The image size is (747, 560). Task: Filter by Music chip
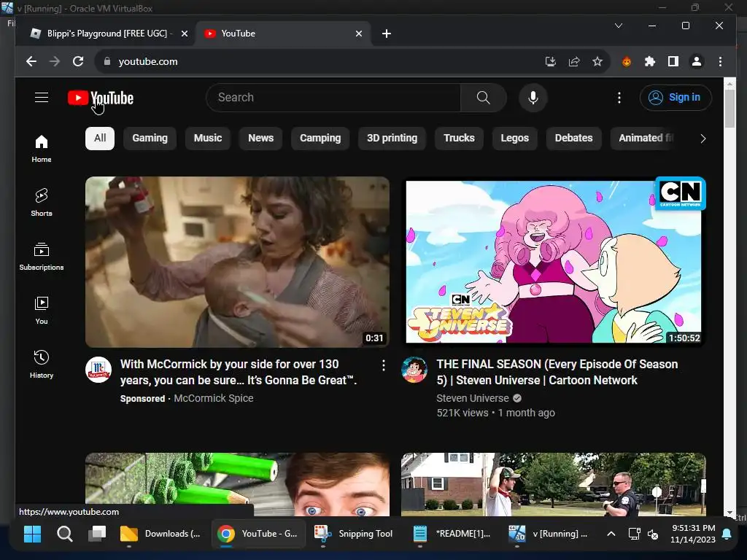208,138
